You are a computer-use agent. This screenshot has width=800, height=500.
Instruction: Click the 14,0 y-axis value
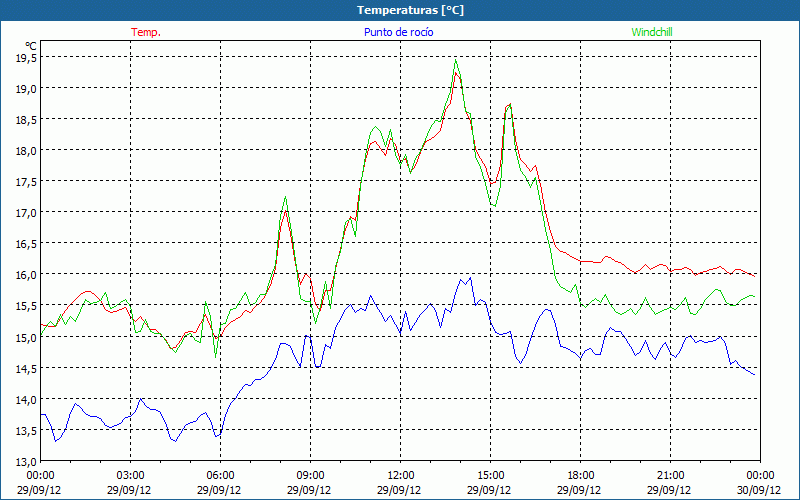click(x=26, y=399)
